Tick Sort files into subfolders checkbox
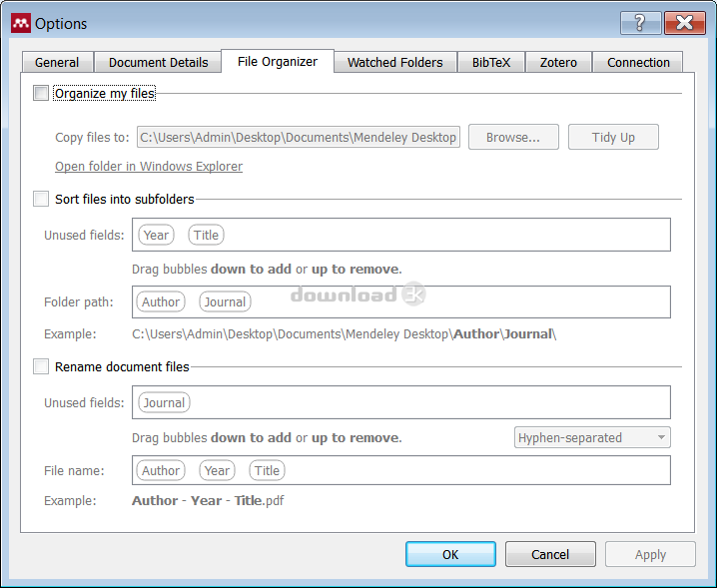Viewport: 717px width, 588px height. [41, 199]
